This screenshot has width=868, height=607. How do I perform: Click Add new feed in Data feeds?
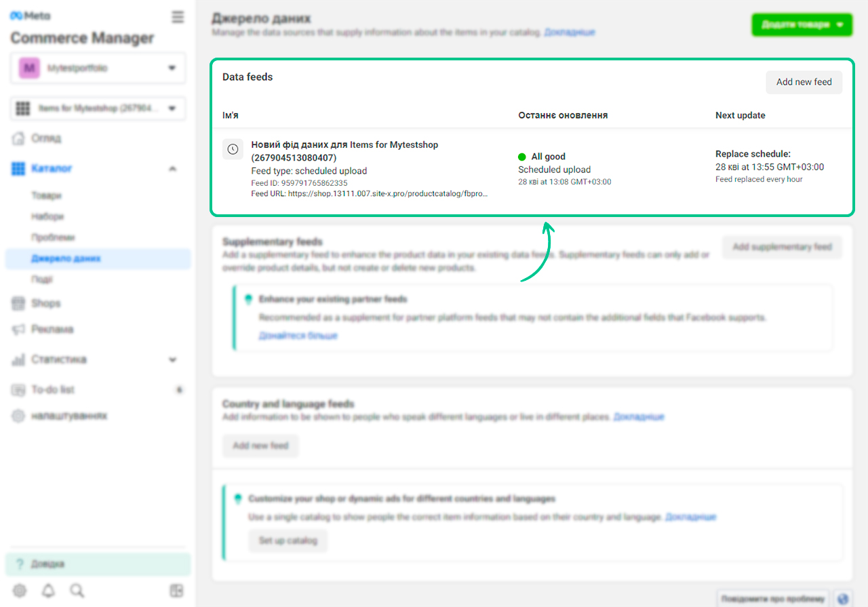(x=804, y=82)
